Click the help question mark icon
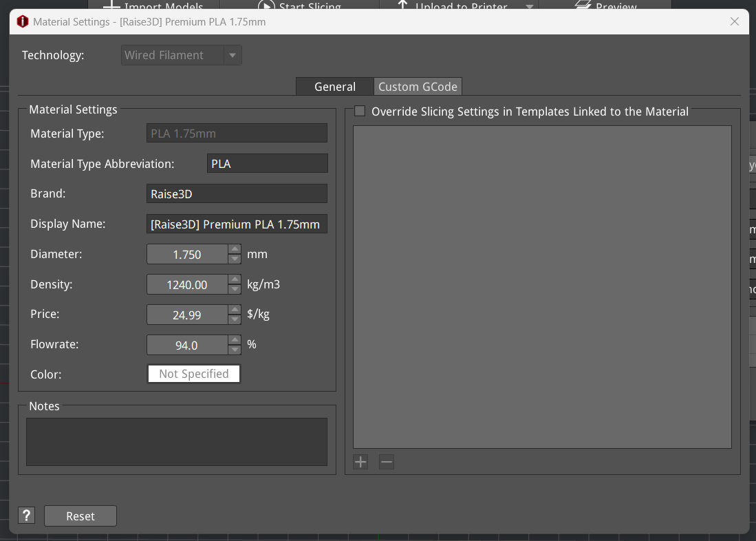Screen dimensions: 756x541 click(x=27, y=516)
